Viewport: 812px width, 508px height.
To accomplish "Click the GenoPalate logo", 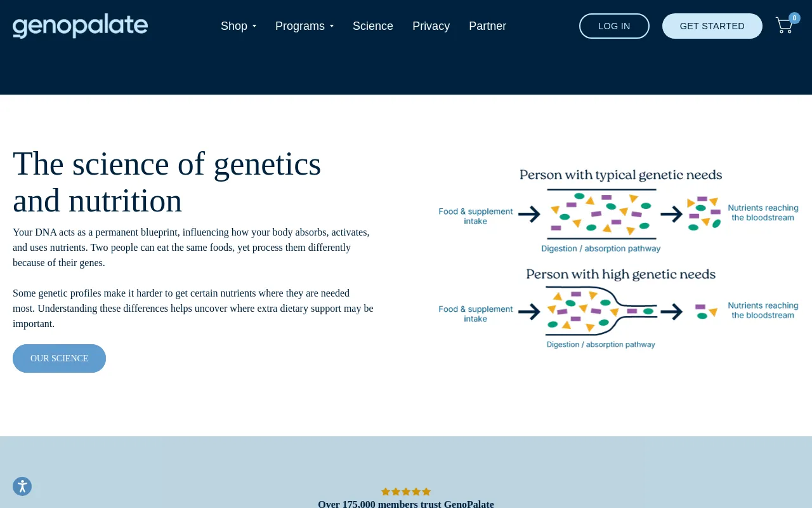I will (x=80, y=26).
